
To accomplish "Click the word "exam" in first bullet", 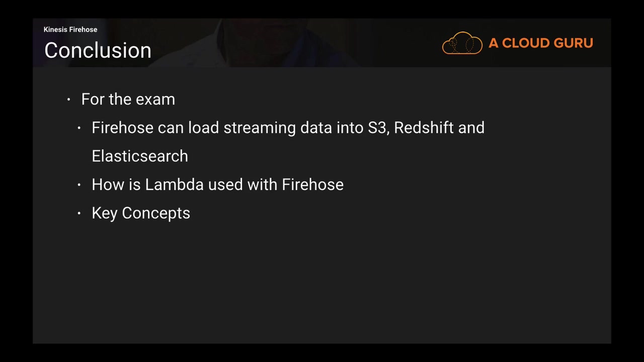I will 155,100.
